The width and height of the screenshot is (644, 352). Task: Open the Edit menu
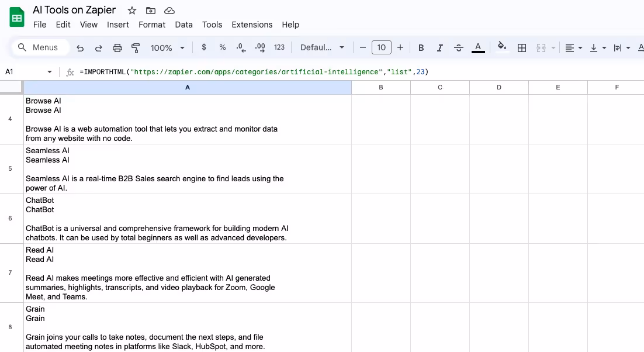[x=63, y=25]
